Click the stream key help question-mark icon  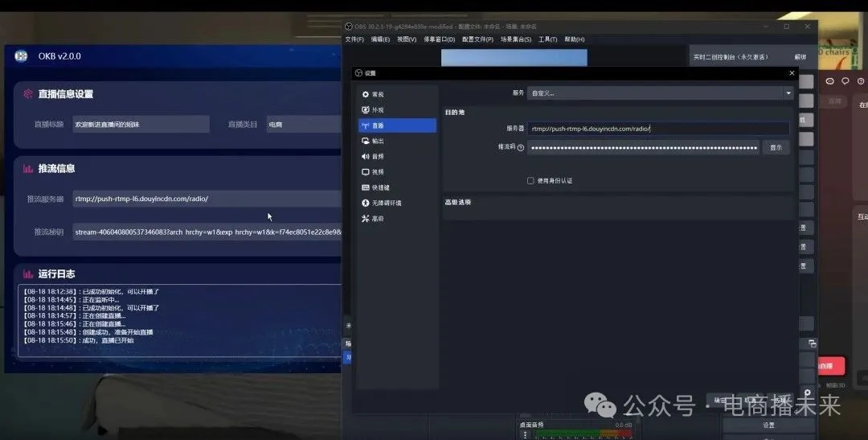pos(521,148)
